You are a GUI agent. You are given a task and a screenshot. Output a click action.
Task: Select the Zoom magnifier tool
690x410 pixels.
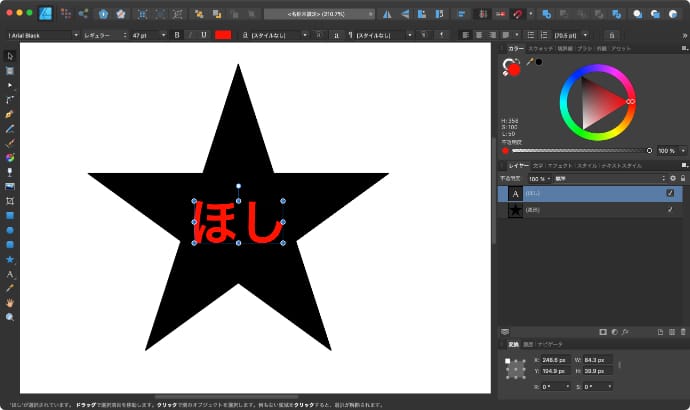[10, 317]
